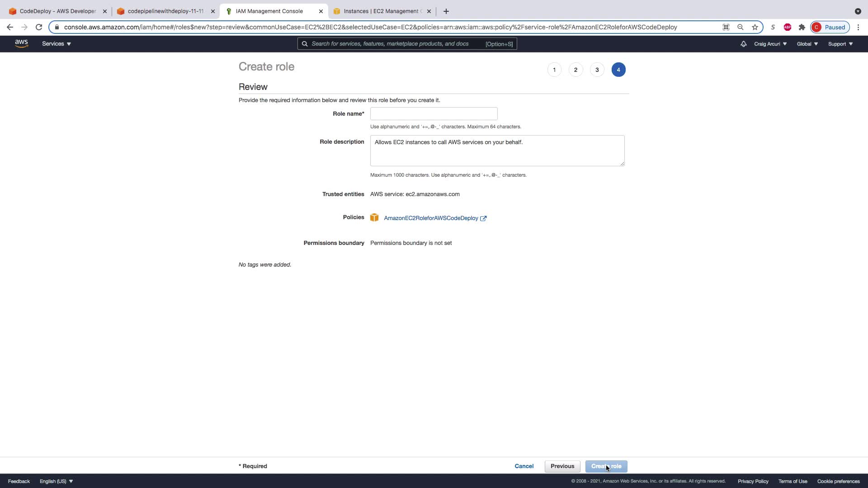Expand the Services dropdown menu
The width and height of the screenshot is (868, 488).
pyautogui.click(x=57, y=44)
